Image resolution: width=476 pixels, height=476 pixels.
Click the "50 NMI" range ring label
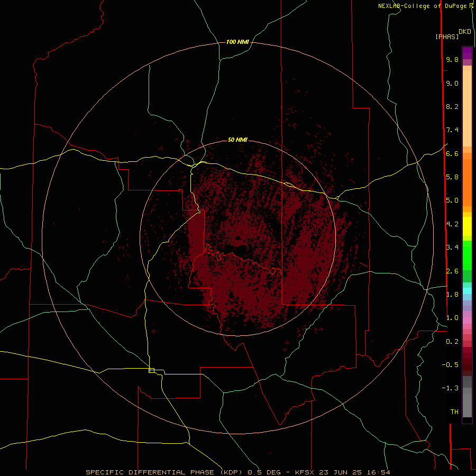237,140
